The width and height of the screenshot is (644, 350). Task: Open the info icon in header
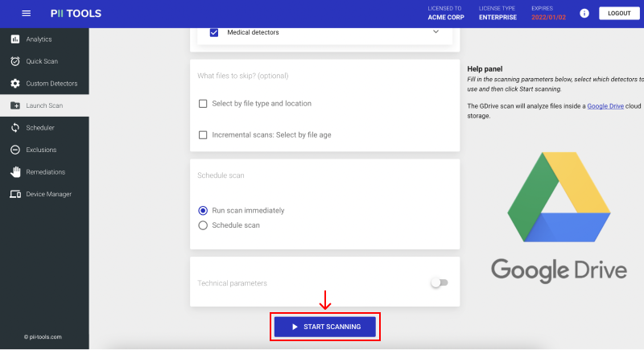(x=584, y=14)
